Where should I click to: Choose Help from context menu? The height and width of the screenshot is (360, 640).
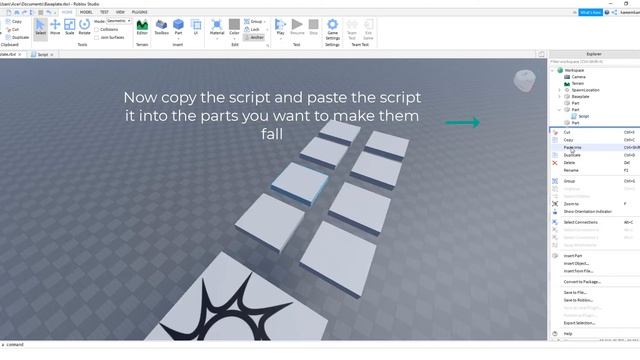[595, 333]
